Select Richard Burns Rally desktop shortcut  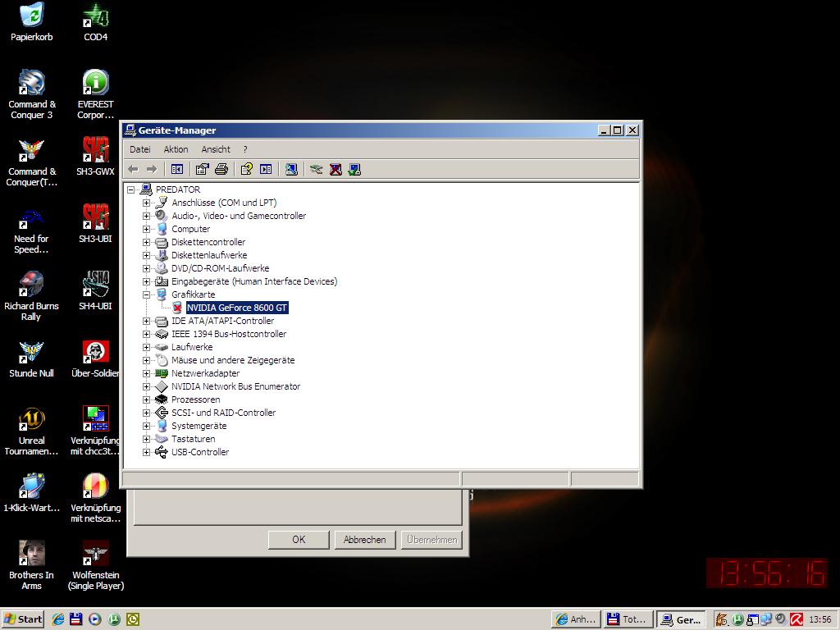[31, 296]
